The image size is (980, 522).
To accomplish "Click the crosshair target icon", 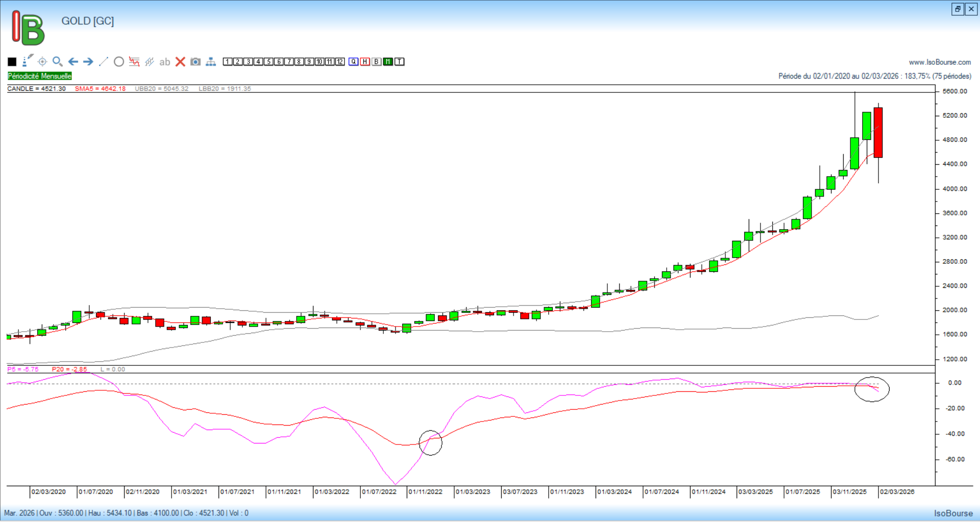I will click(x=42, y=62).
